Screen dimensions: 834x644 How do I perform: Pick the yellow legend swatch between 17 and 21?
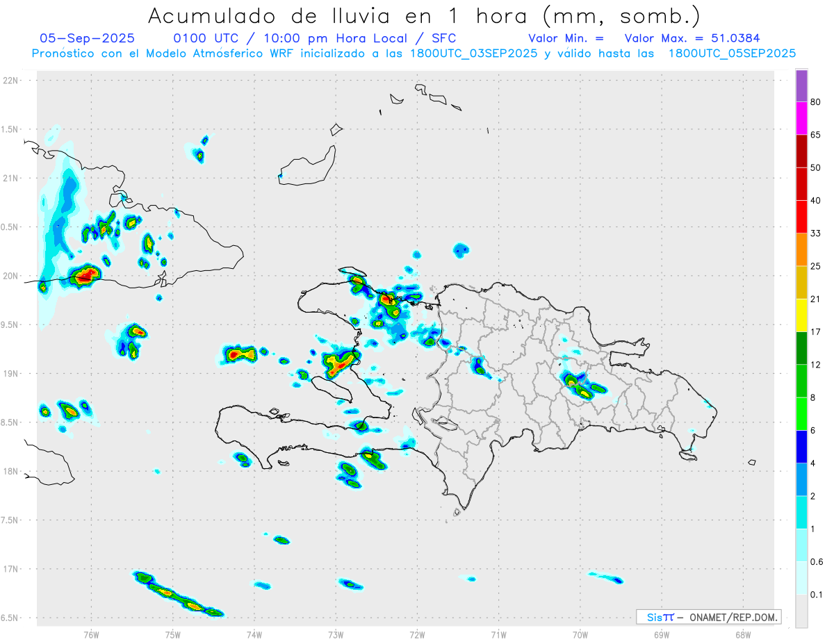tap(801, 315)
